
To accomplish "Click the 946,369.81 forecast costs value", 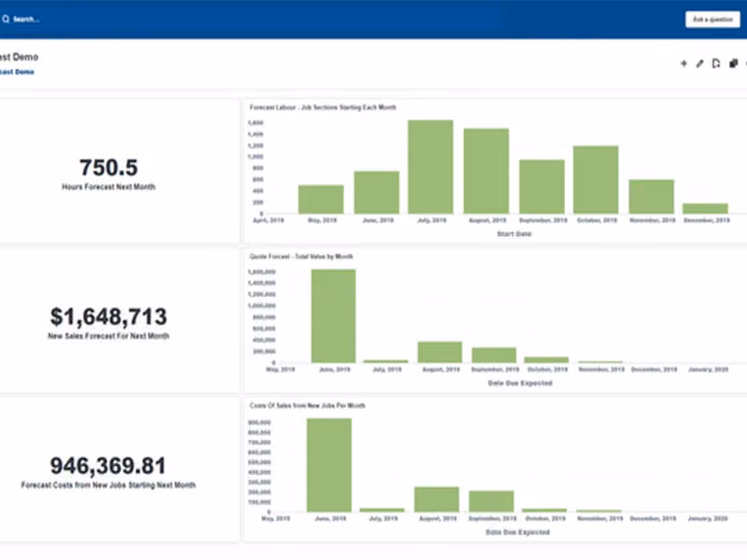I will point(108,466).
